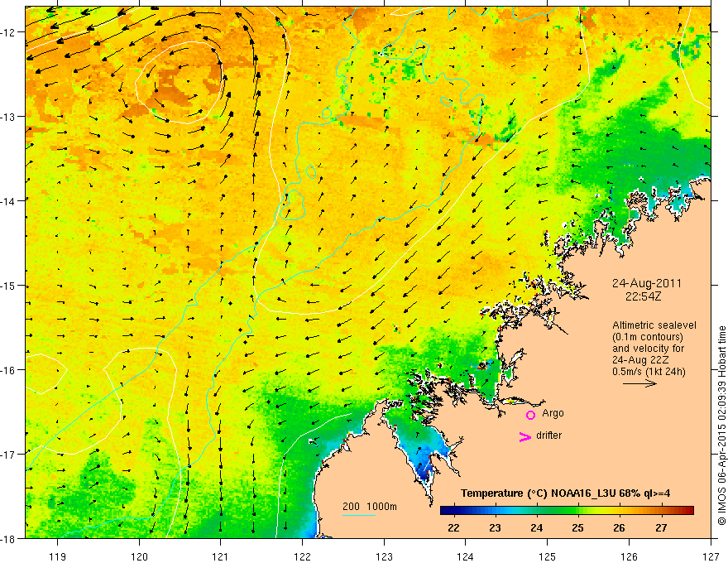Viewport: 728px width, 563px height.
Task: Click the '200 1000m' depth label
Action: [x=370, y=507]
